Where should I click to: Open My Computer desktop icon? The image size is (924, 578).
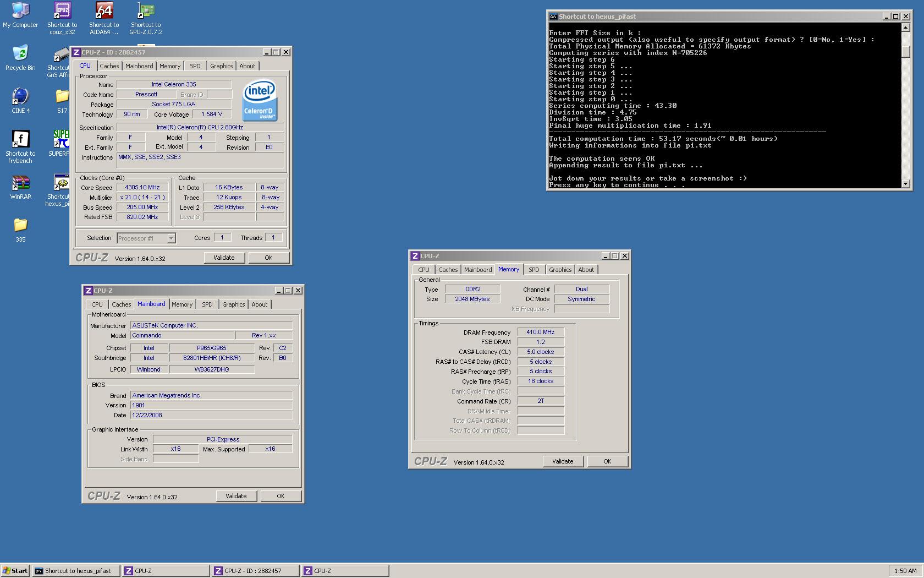20,15
